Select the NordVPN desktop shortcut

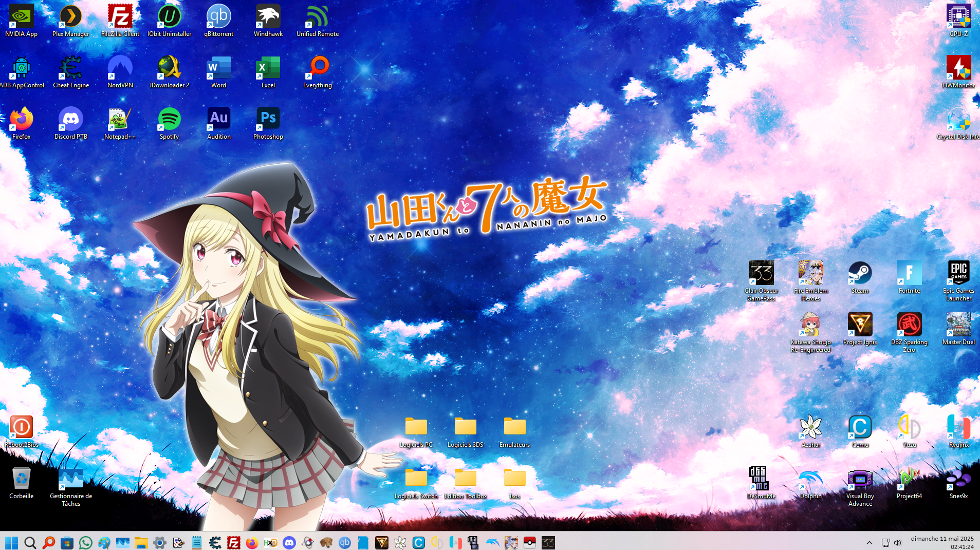pyautogui.click(x=120, y=72)
